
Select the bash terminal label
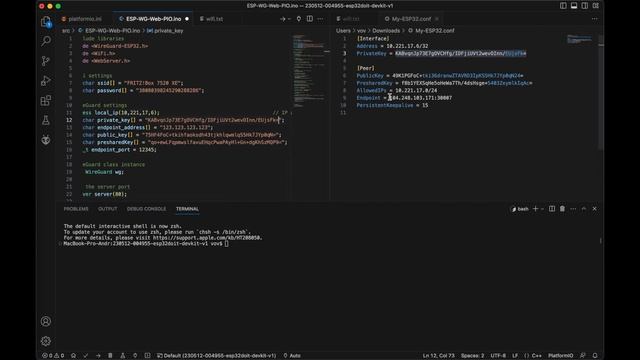click(x=520, y=209)
